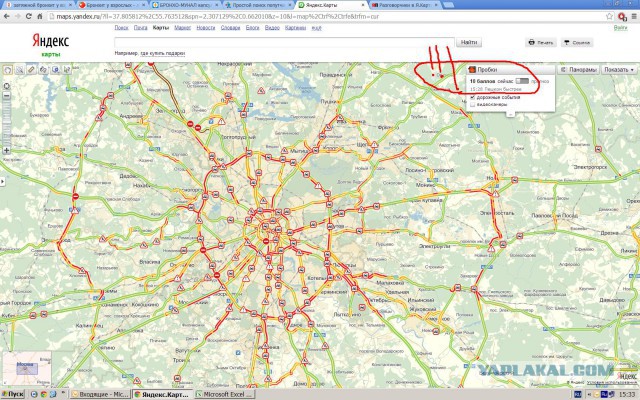The height and width of the screenshot is (400, 640).
Task: Click the Moscow overview minimap
Action: click(x=27, y=369)
